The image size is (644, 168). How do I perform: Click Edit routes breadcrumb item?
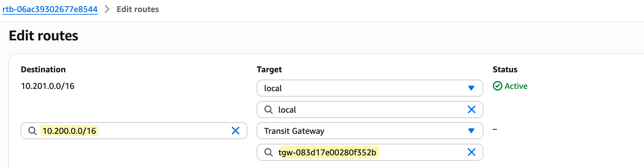pos(138,9)
